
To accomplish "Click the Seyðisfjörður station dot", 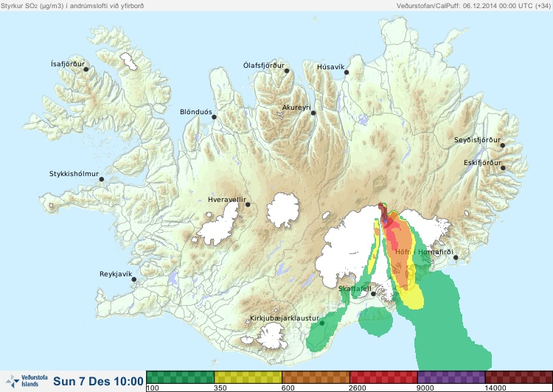I will pos(503,145).
